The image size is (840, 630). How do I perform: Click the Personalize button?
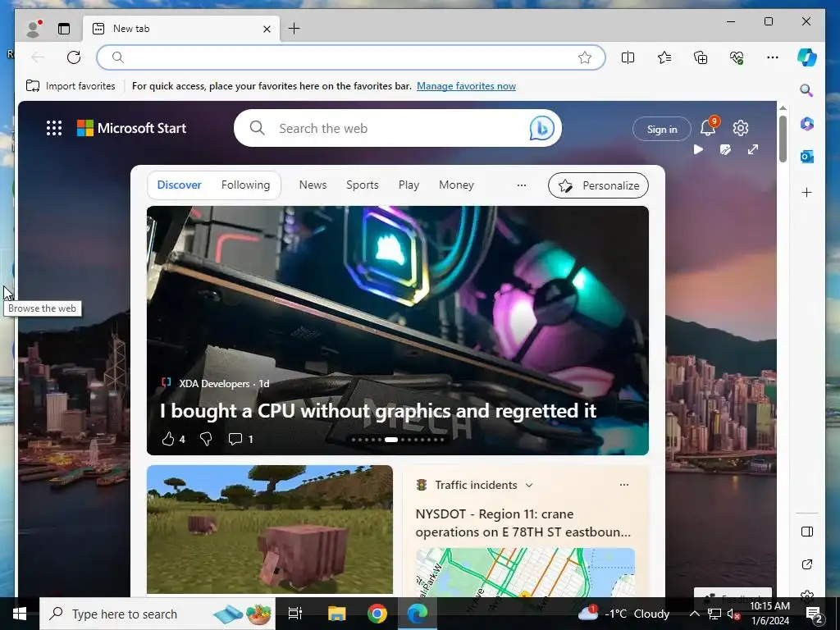click(598, 185)
